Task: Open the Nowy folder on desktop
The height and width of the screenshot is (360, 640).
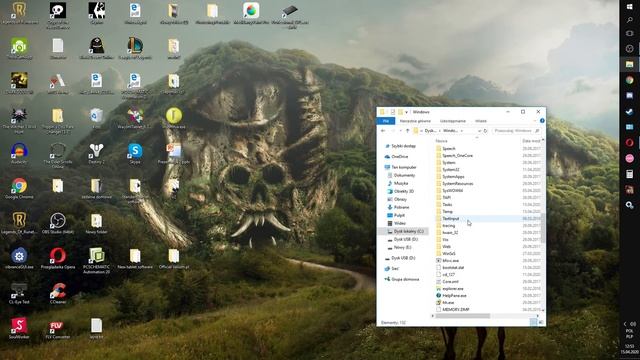Action: click(x=96, y=222)
